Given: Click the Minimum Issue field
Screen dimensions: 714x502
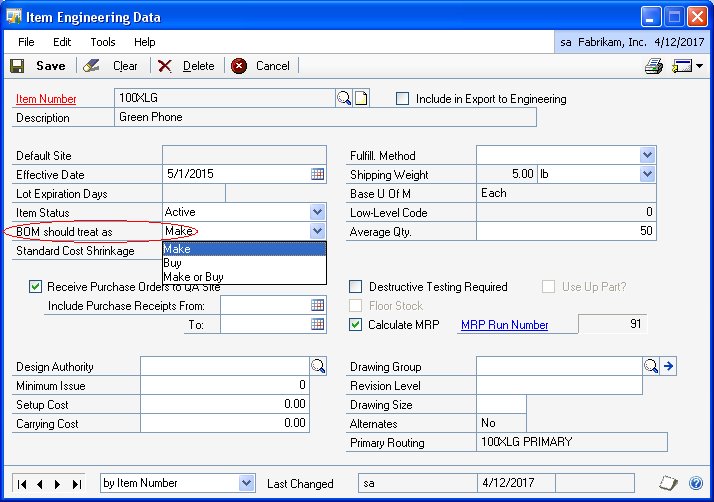Looking at the screenshot, I should pos(225,385).
